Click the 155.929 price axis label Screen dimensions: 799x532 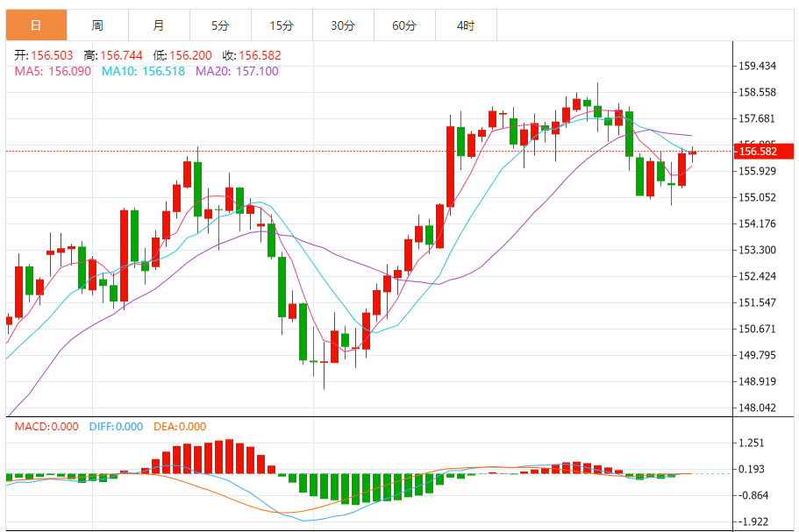pyautogui.click(x=757, y=171)
